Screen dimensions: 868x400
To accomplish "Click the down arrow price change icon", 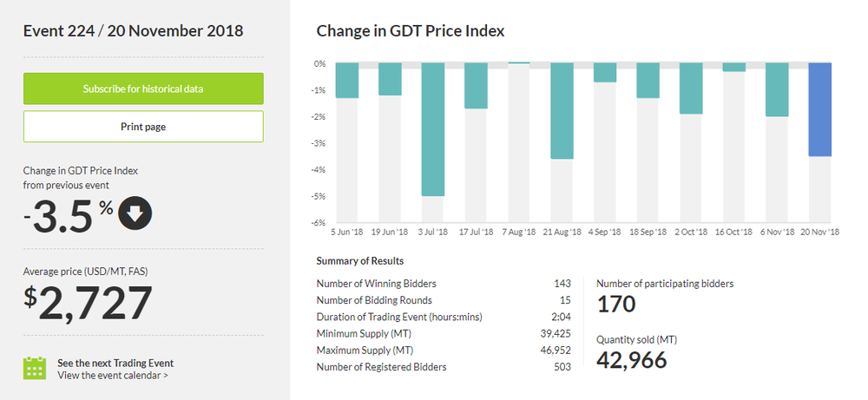I will [135, 215].
